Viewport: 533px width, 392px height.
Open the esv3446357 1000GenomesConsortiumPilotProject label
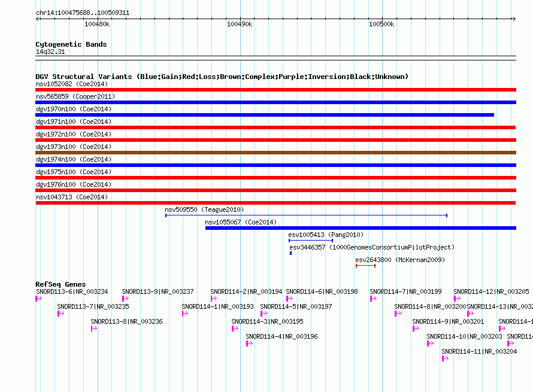(372, 247)
